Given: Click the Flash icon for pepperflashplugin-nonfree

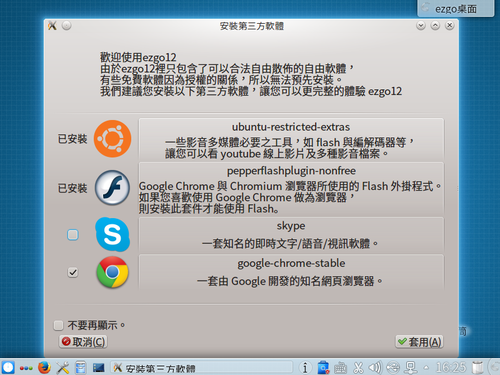Looking at the screenshot, I should pos(112,188).
